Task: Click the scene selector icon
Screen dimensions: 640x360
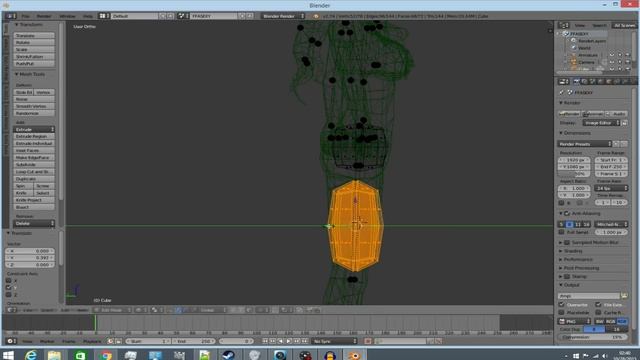Action: [x=182, y=16]
